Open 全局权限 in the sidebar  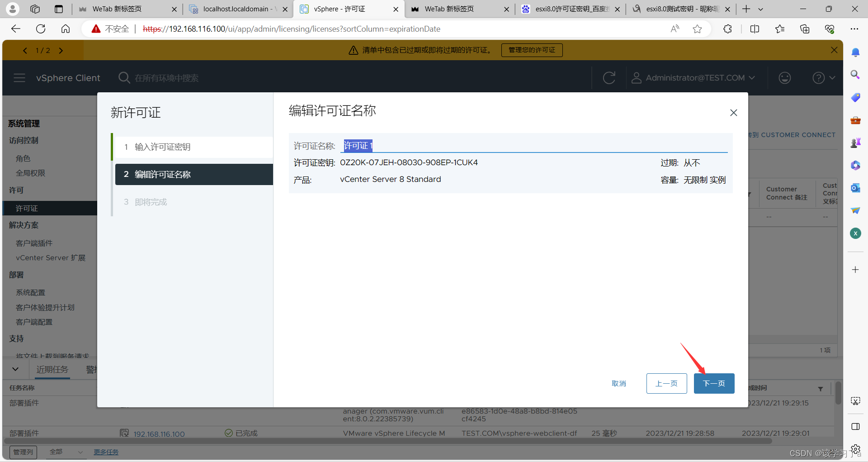click(30, 173)
